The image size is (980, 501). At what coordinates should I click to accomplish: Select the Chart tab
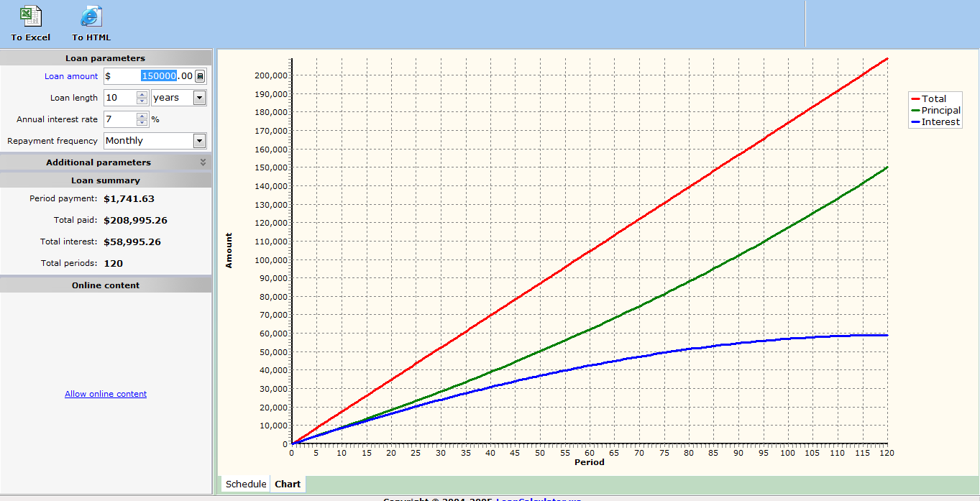tap(288, 484)
